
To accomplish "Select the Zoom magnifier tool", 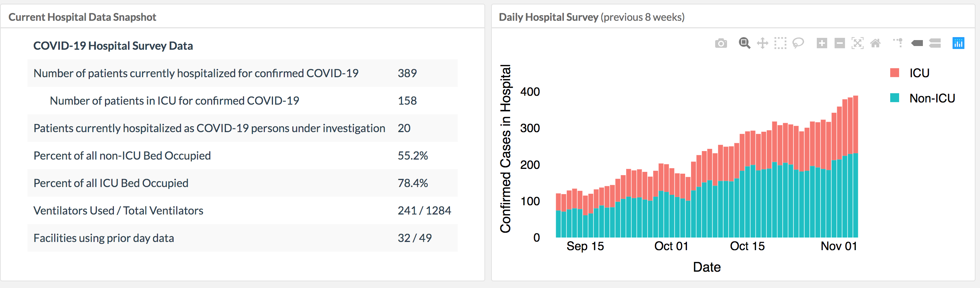I will coord(744,43).
